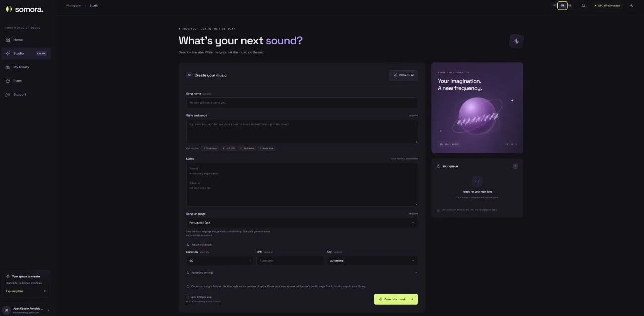Viewport: 644px width, 316px height.
Task: Click the Workspace breadcrumb
Action: (x=73, y=6)
